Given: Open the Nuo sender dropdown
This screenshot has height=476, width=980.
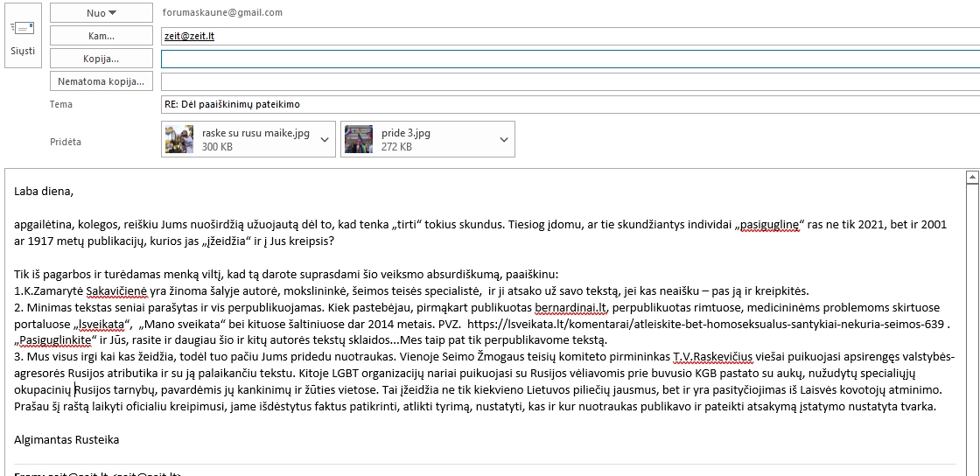Looking at the screenshot, I should [101, 13].
